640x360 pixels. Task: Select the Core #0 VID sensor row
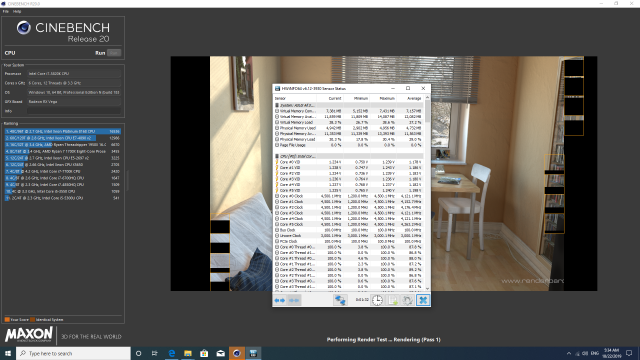[x=348, y=162]
